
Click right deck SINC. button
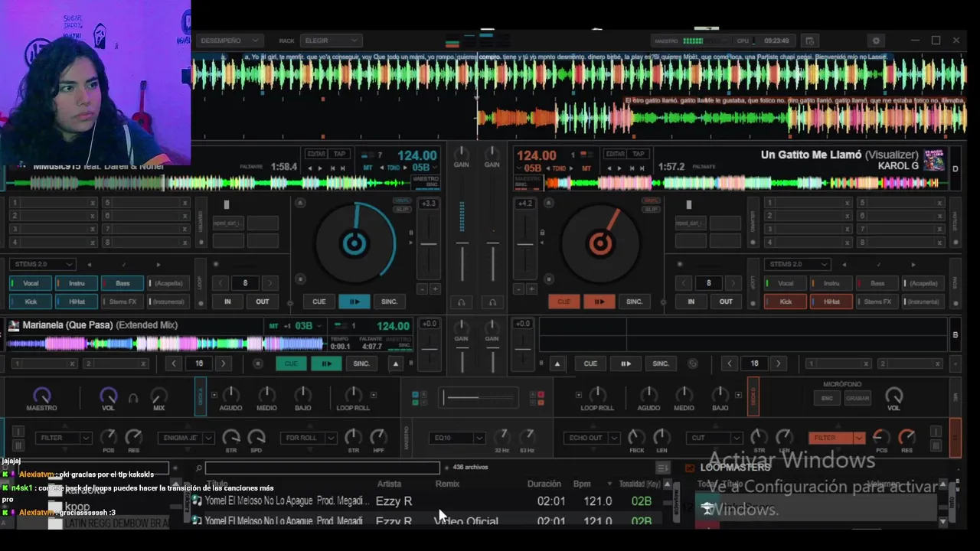pos(634,302)
